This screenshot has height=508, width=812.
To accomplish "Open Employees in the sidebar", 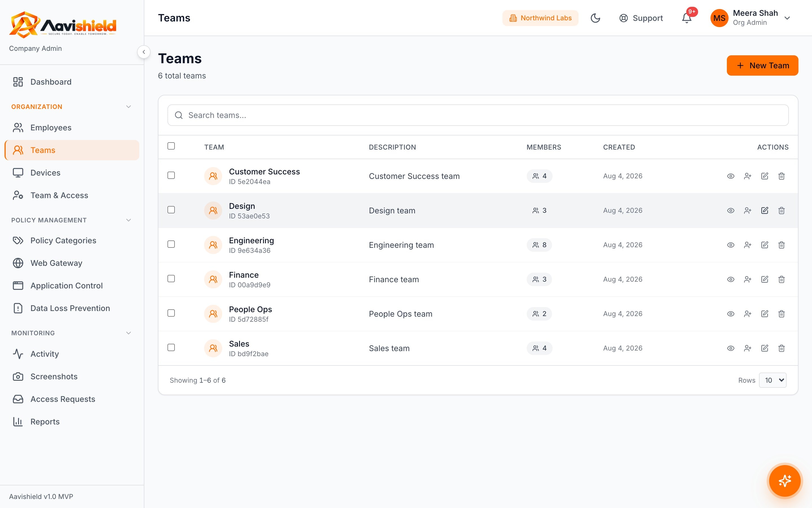I will click(x=72, y=128).
